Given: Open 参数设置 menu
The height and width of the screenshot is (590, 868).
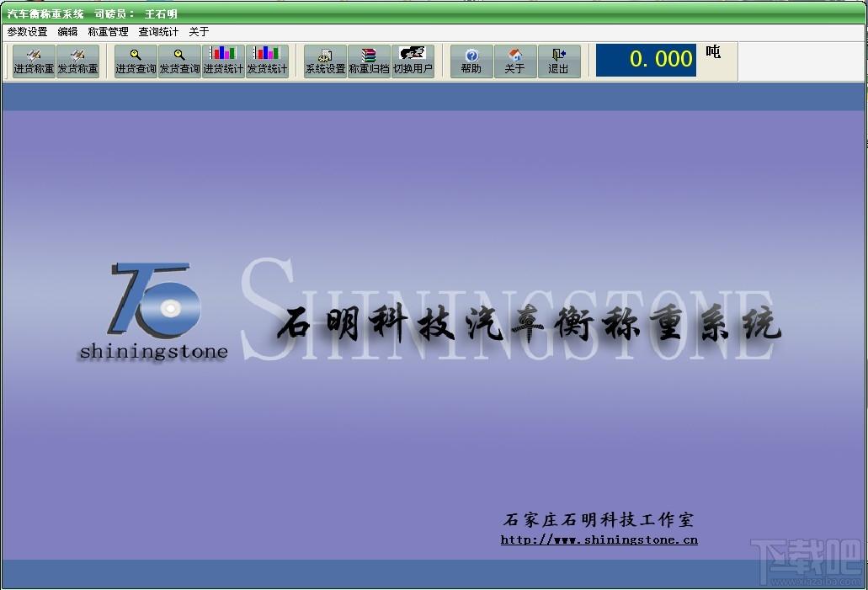Looking at the screenshot, I should point(27,31).
